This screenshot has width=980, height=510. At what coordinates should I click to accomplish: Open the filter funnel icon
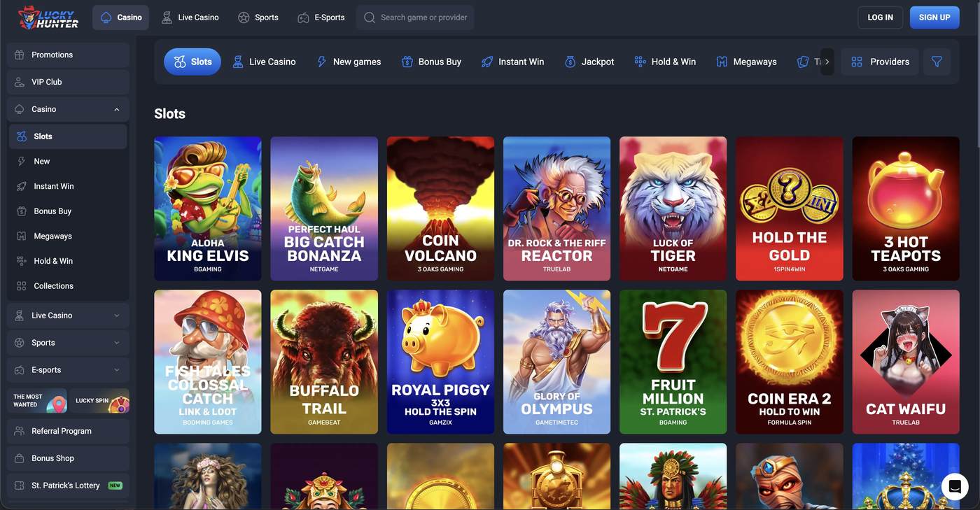(x=937, y=62)
